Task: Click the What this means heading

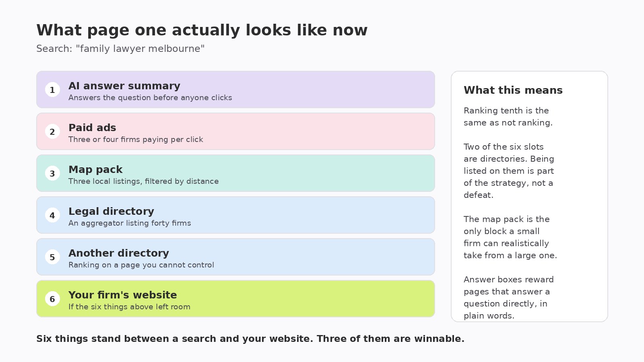Action: [x=513, y=90]
